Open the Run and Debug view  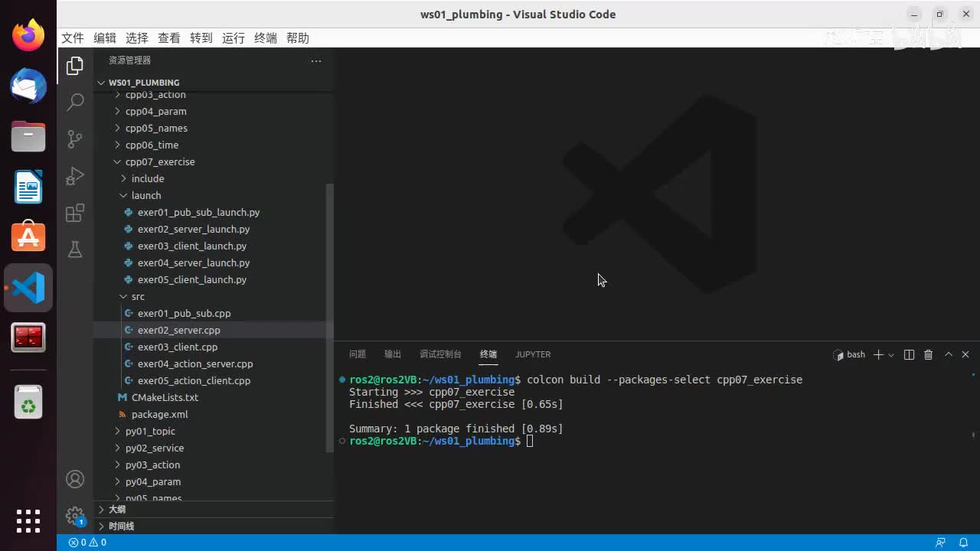[x=75, y=175]
